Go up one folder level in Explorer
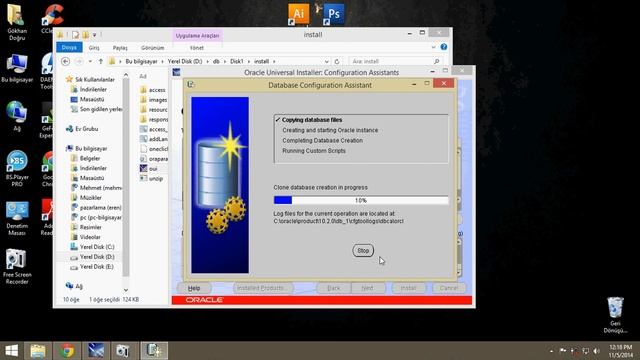Image resolution: width=640 pixels, height=360 pixels. tap(100, 61)
